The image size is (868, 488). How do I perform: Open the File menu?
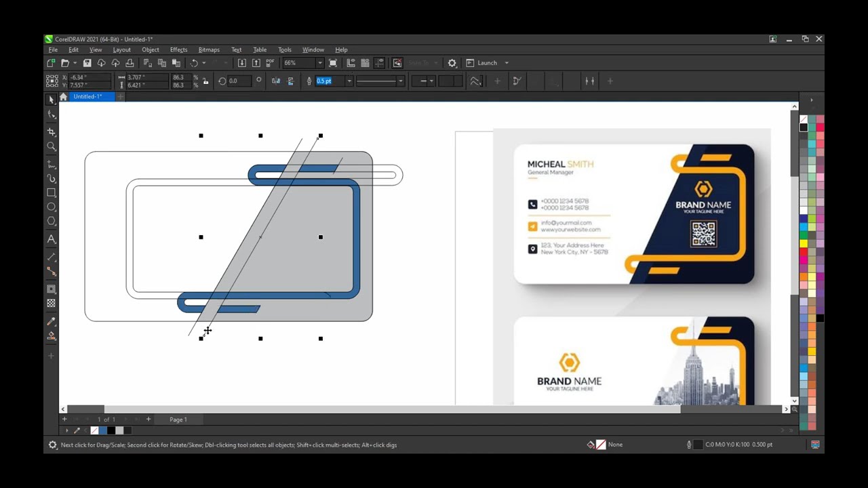pos(53,49)
